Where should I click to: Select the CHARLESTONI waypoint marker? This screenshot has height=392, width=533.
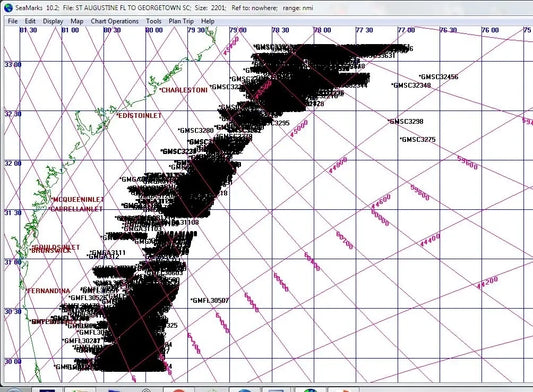pos(184,90)
